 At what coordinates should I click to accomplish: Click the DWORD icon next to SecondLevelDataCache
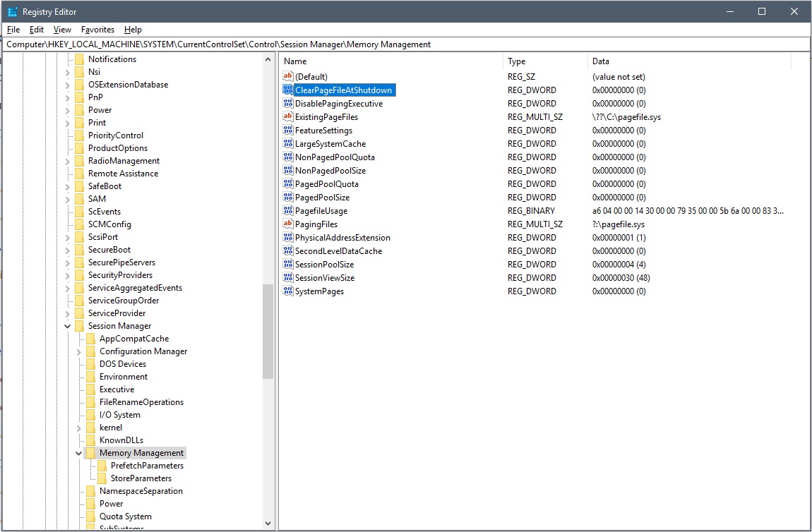(x=288, y=251)
